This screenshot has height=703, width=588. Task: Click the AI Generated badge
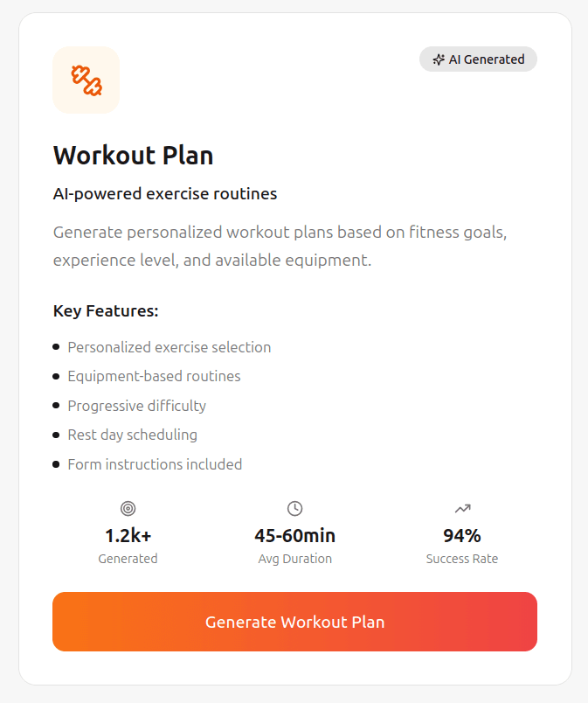478,59
